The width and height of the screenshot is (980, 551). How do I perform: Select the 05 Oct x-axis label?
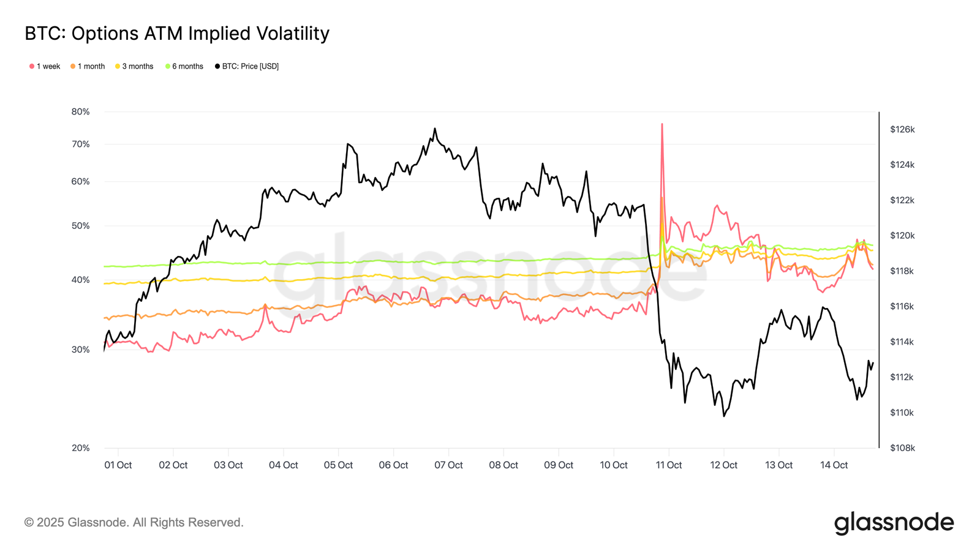point(338,465)
